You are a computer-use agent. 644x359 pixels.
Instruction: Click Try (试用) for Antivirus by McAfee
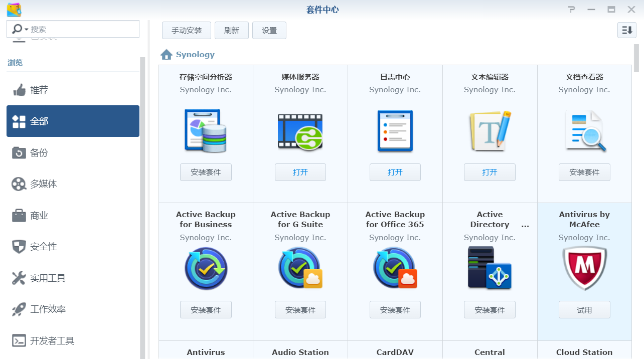tap(584, 310)
